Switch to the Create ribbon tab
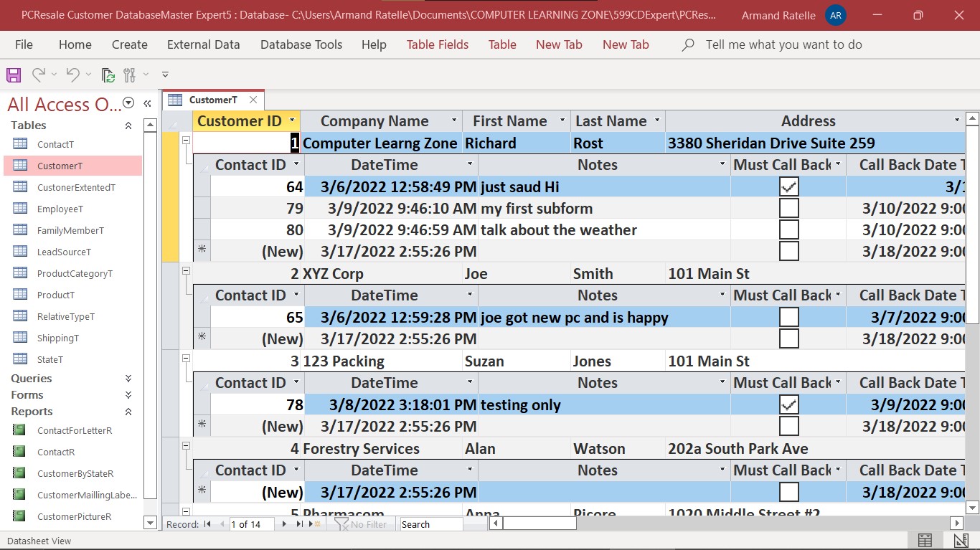The width and height of the screenshot is (980, 550). coord(129,44)
